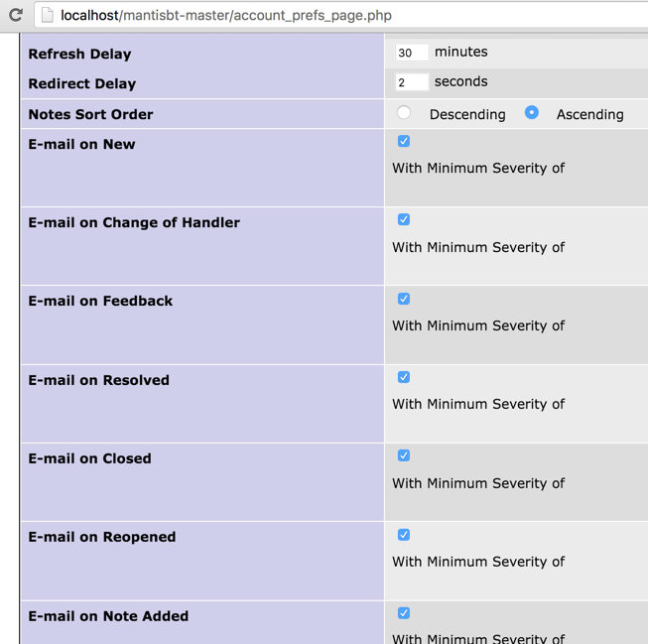Focus the address bar showing account_prefs_page.php

tap(298, 16)
